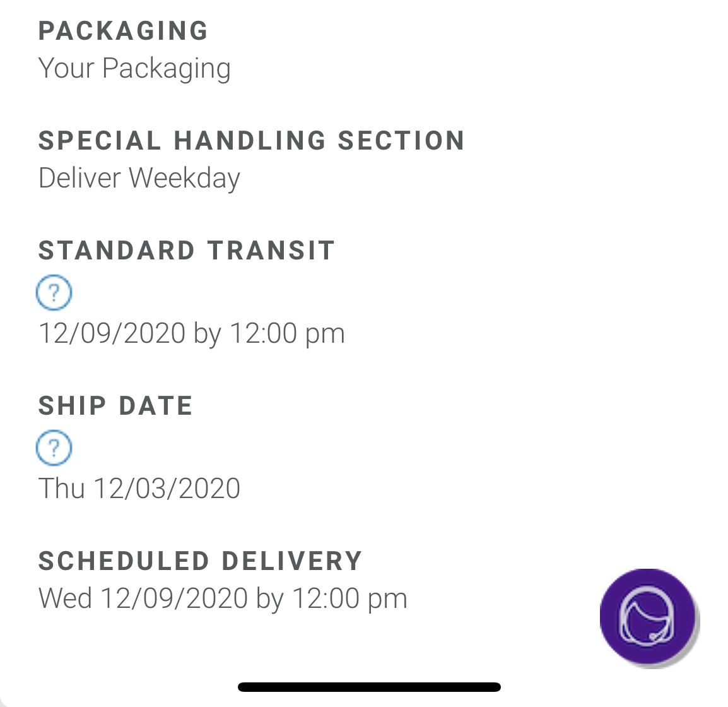Image resolution: width=728 pixels, height=707 pixels.
Task: Select the SHIP DATE heading
Action: 115,405
